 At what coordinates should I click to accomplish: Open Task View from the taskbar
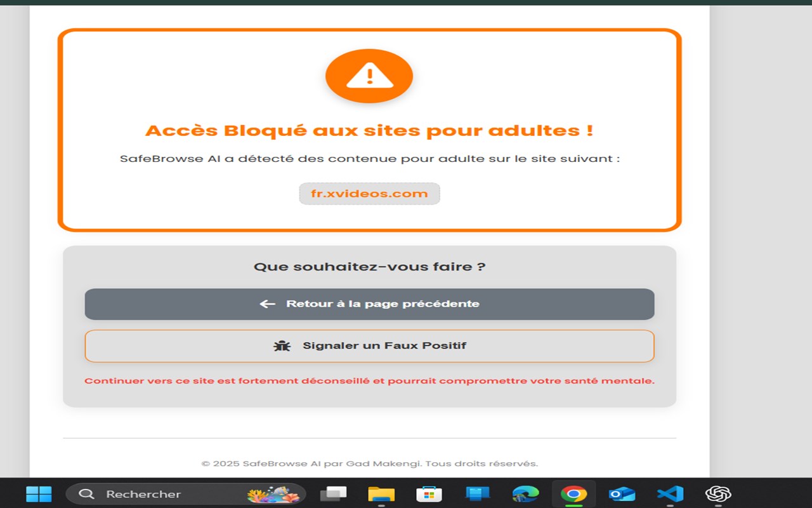[x=333, y=494]
